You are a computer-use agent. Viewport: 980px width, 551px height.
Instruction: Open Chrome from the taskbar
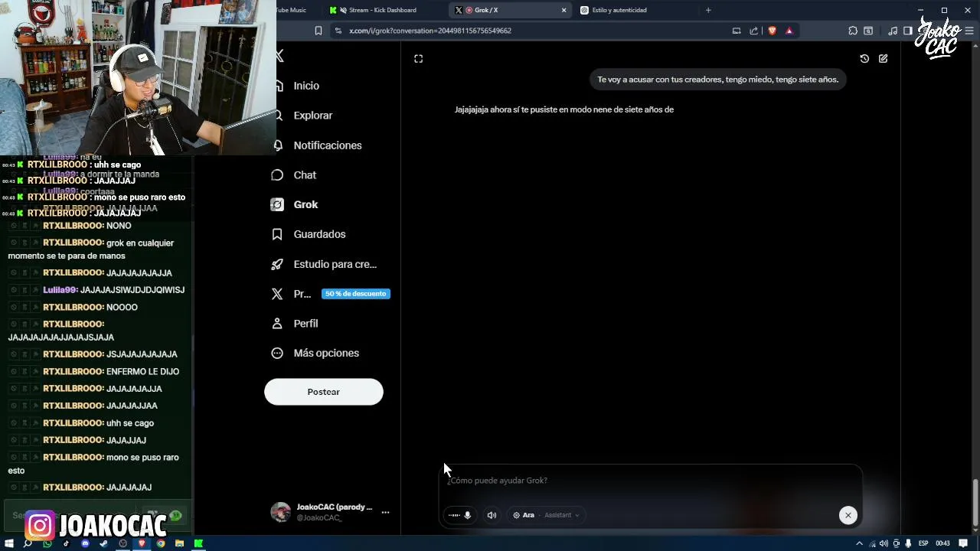click(x=161, y=543)
